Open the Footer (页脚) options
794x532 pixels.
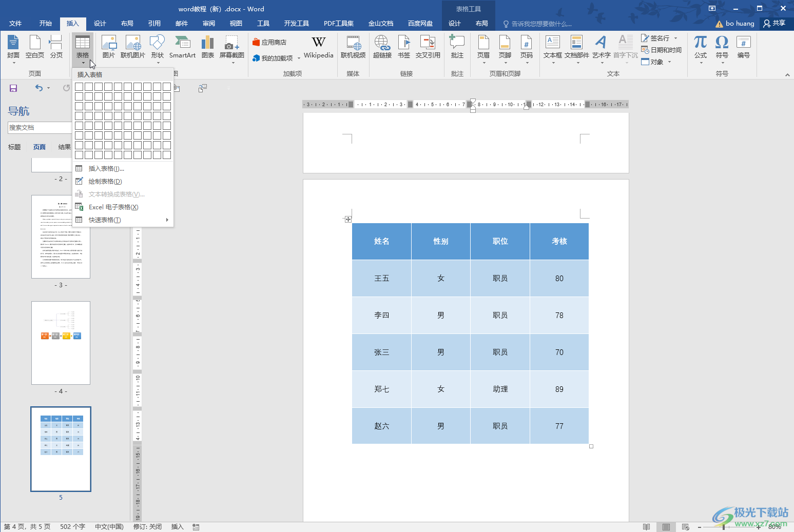point(505,49)
